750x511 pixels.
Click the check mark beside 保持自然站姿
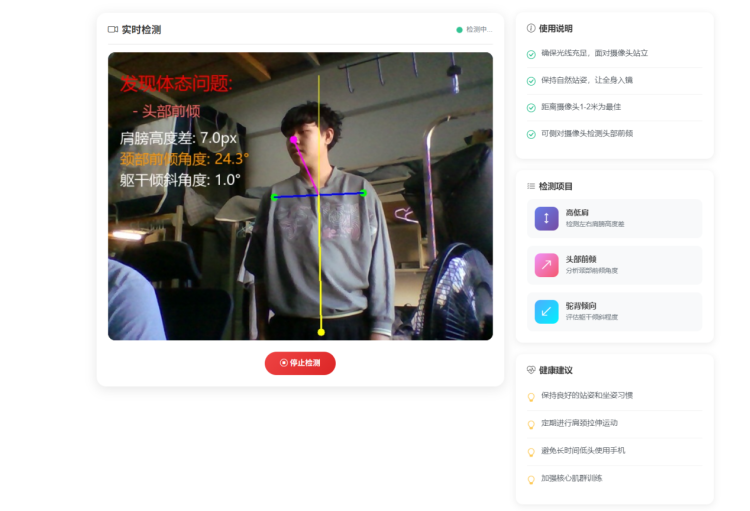click(531, 80)
